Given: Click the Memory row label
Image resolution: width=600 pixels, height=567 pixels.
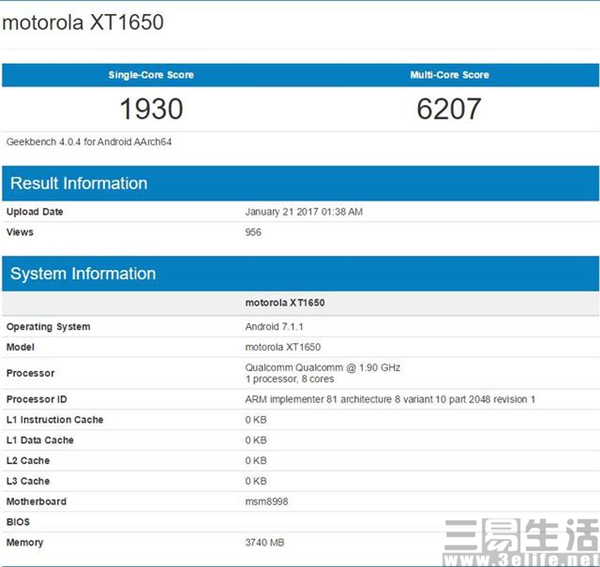Looking at the screenshot, I should pyautogui.click(x=25, y=543).
